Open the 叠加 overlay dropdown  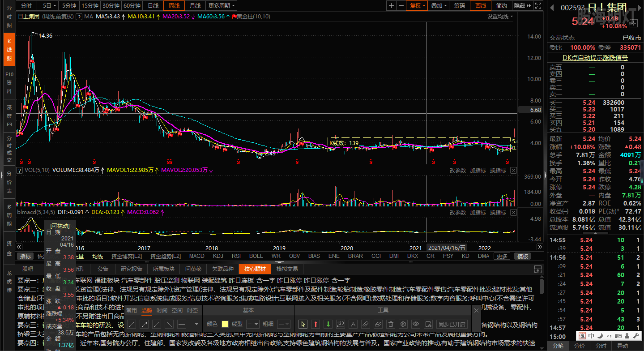coord(439,5)
